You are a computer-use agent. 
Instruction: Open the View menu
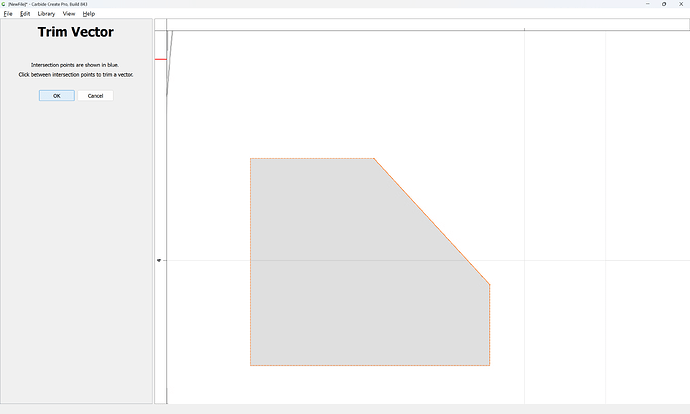click(69, 14)
